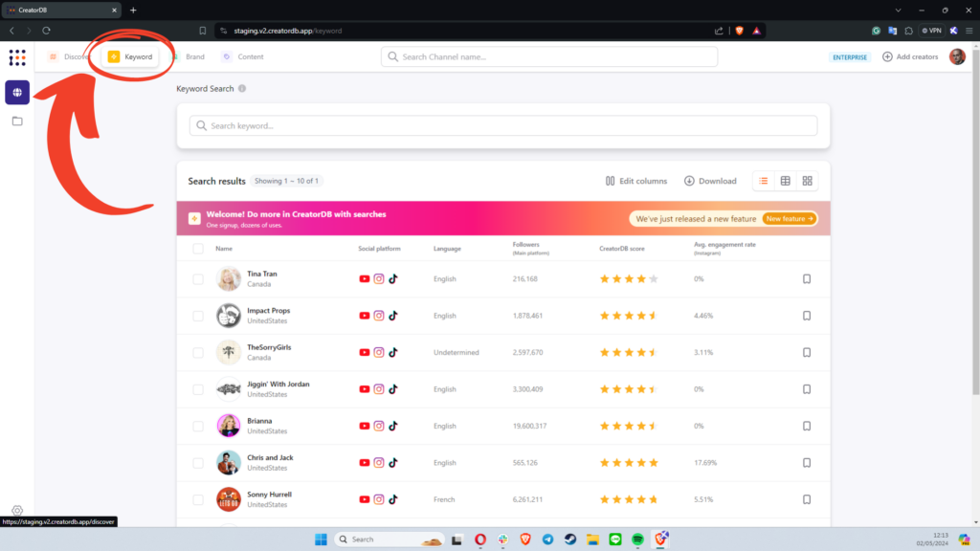Click the CreatorDB score column header

(622, 249)
